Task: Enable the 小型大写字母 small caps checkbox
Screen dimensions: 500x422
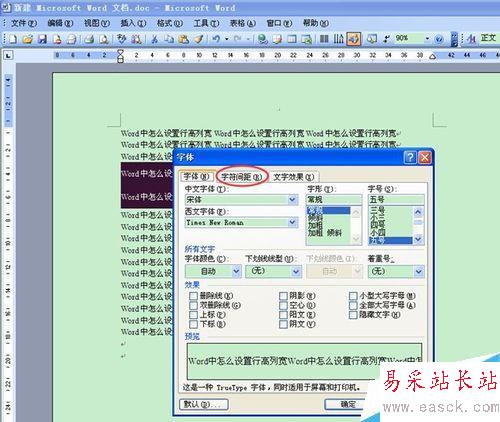Action: pyautogui.click(x=353, y=296)
